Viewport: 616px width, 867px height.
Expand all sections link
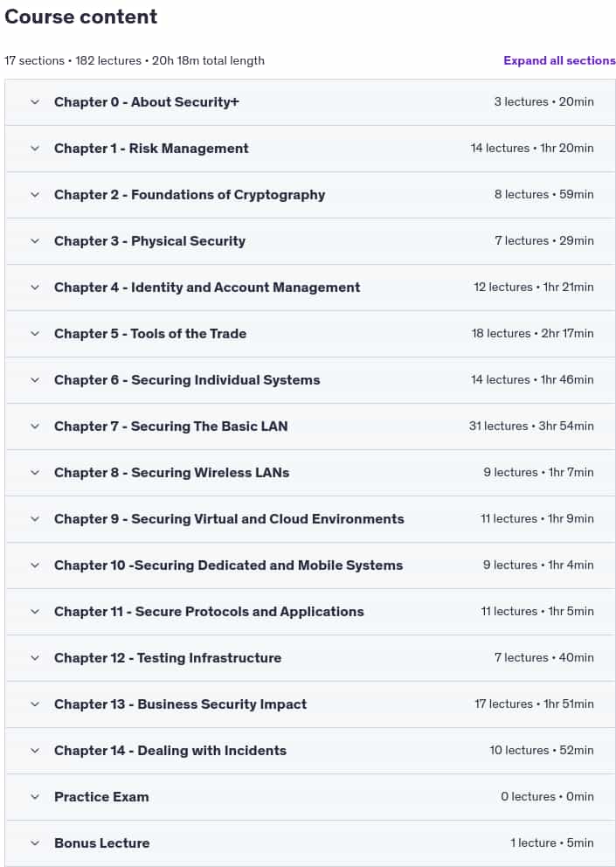[559, 61]
